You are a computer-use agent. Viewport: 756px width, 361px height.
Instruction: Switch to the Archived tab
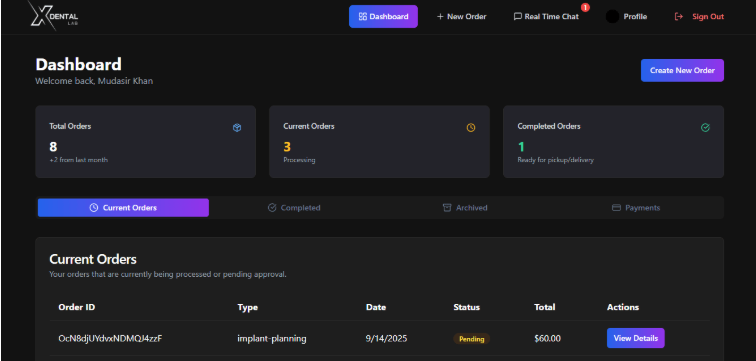(x=465, y=208)
